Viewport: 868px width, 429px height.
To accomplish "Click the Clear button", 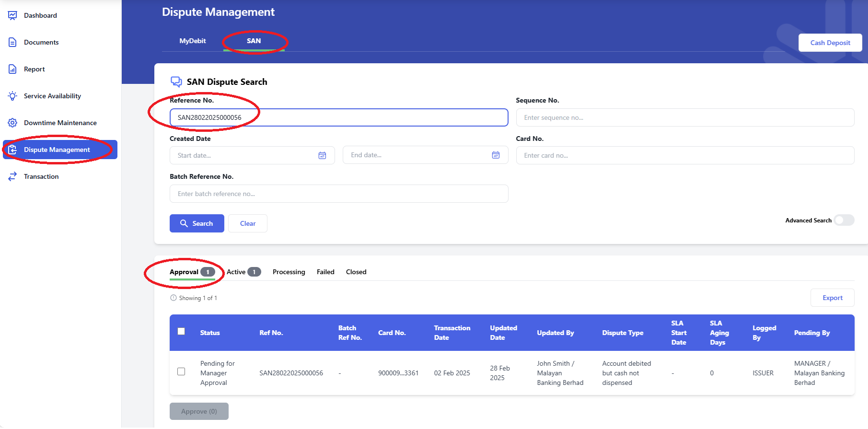I will click(248, 223).
